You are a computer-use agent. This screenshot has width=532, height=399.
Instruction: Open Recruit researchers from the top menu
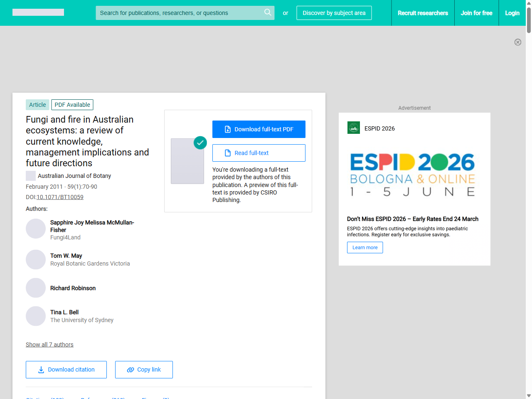tap(423, 13)
